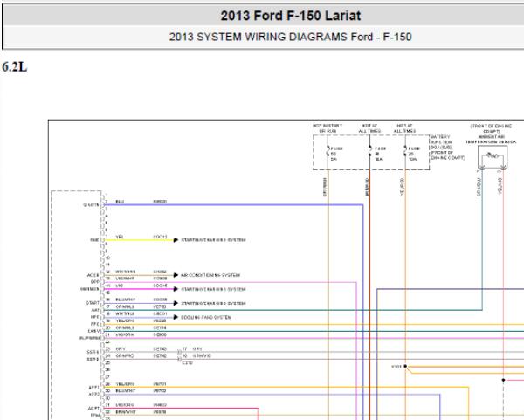This screenshot has width=524, height=420.
Task: Click the "6.2L" section heading
Action: [x=14, y=67]
